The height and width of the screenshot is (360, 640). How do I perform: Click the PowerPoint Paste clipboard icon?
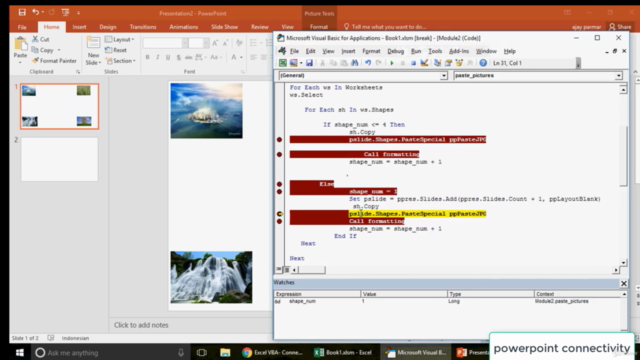pos(20,43)
